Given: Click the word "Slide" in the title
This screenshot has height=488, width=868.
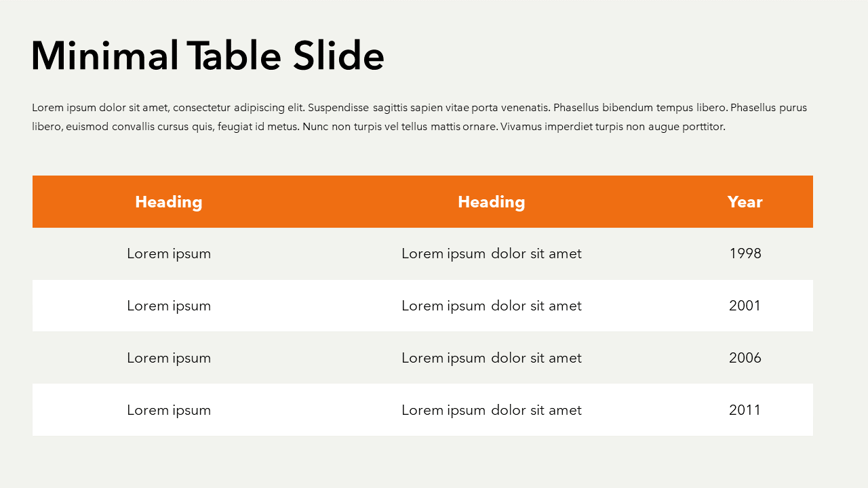Looking at the screenshot, I should [x=338, y=56].
